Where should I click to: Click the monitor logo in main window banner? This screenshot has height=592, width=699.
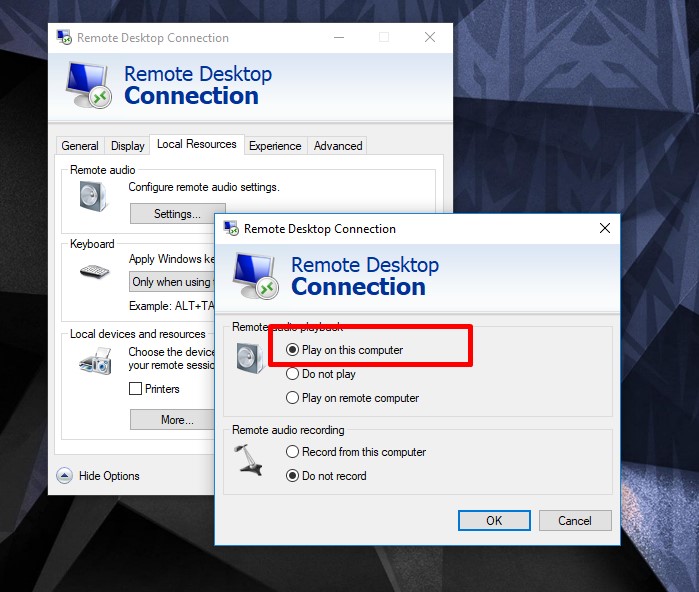click(x=88, y=85)
